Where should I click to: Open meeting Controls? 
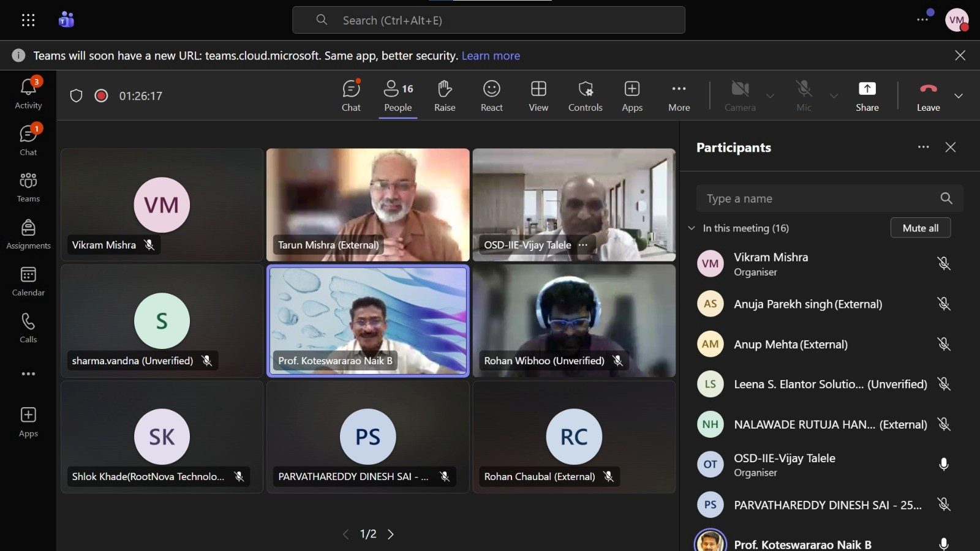click(585, 96)
